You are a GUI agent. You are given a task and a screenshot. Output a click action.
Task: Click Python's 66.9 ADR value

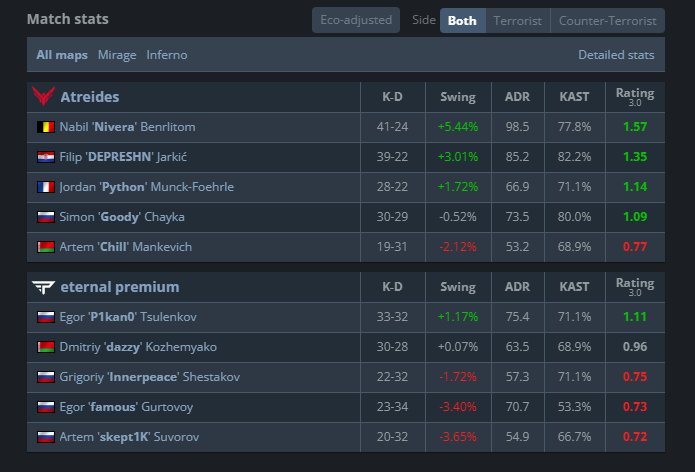[x=517, y=187]
